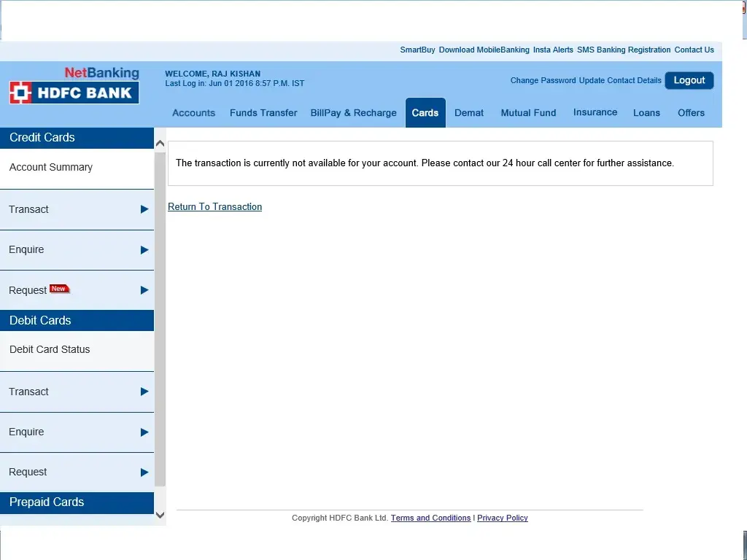Open the Mutual Fund tab
This screenshot has height=560, width=747.
[528, 113]
